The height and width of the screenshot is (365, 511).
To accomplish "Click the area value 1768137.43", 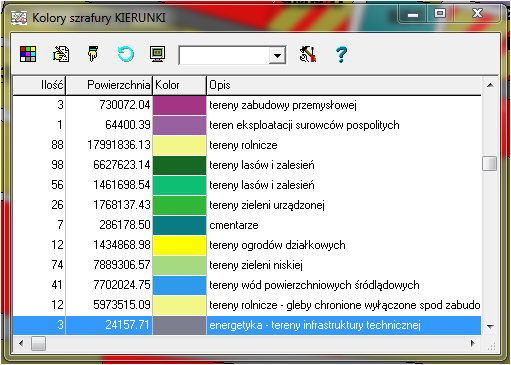I will (122, 205).
